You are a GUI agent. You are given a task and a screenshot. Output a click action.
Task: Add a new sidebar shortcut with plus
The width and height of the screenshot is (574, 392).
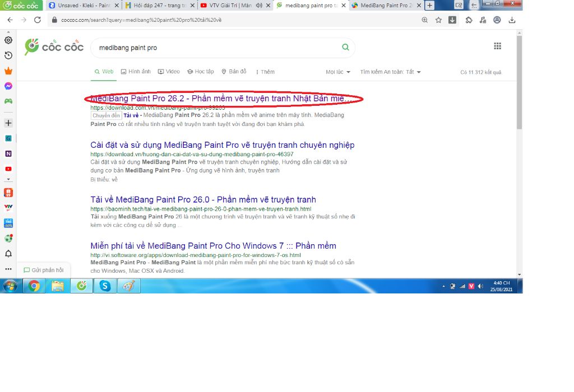(8, 123)
